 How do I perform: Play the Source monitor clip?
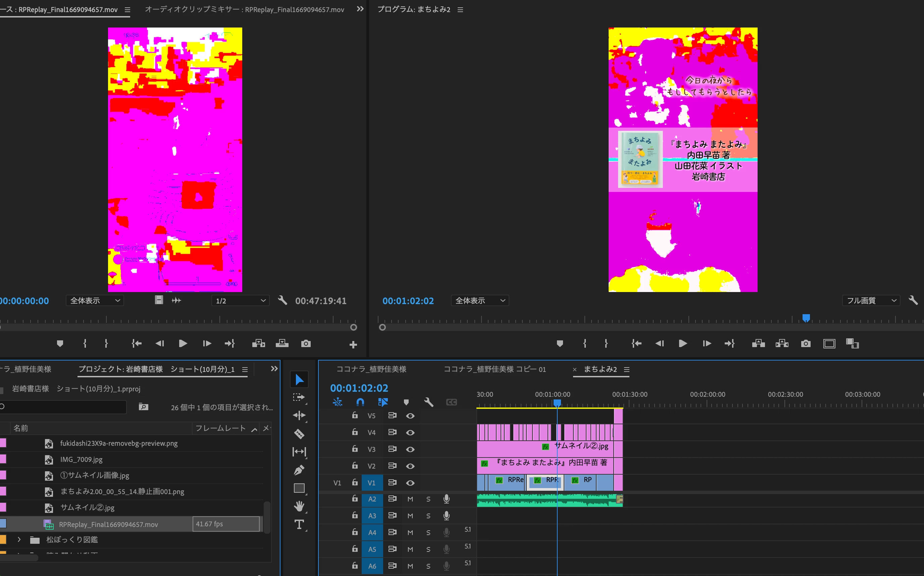(183, 344)
